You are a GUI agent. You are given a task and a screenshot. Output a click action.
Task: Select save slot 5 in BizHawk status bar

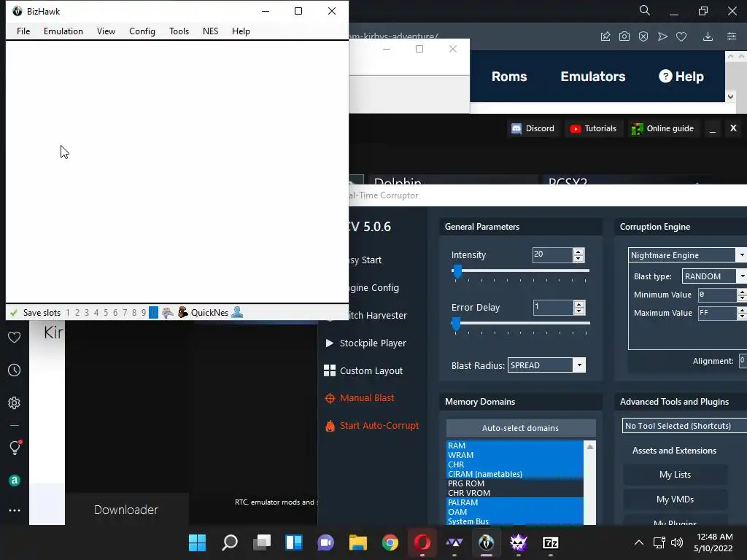[106, 313]
